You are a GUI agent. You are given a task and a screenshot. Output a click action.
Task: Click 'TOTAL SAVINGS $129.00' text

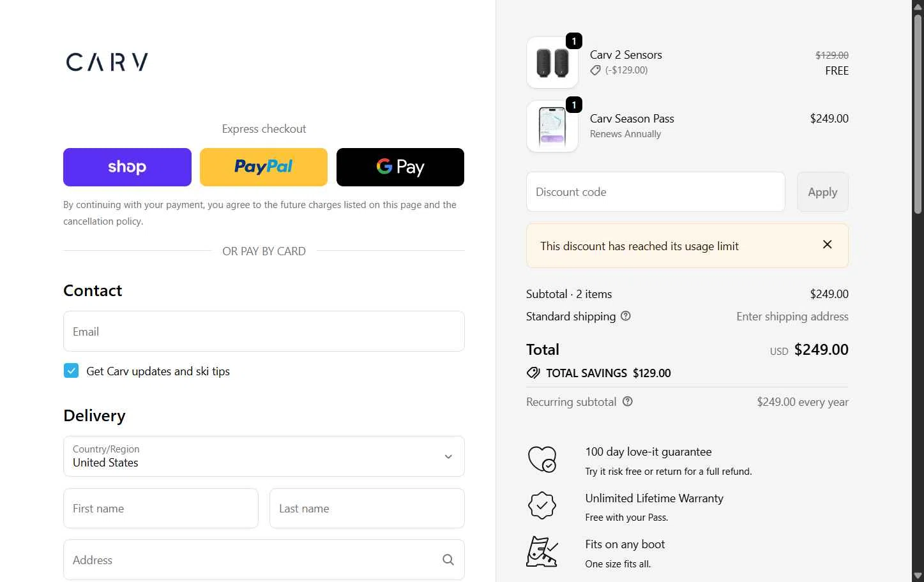pos(608,373)
